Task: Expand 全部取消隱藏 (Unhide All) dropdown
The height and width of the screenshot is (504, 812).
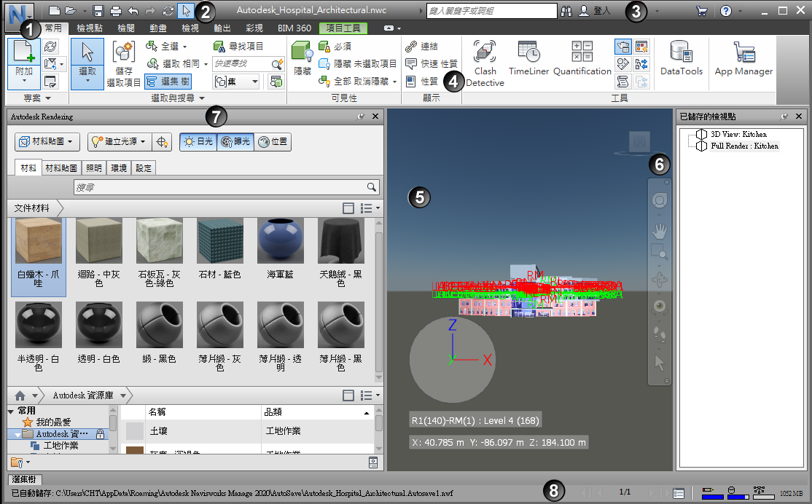Action: coord(394,82)
